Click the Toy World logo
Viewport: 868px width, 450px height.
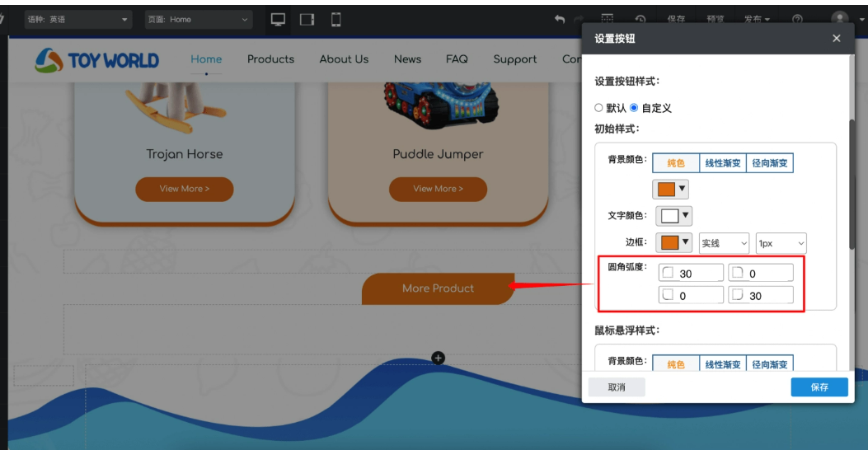tap(96, 60)
